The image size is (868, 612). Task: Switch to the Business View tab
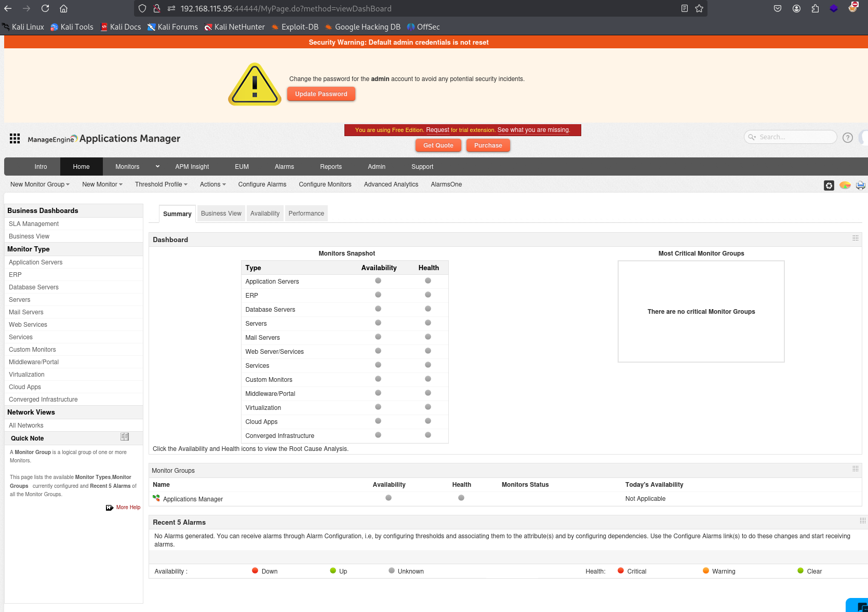pyautogui.click(x=221, y=214)
